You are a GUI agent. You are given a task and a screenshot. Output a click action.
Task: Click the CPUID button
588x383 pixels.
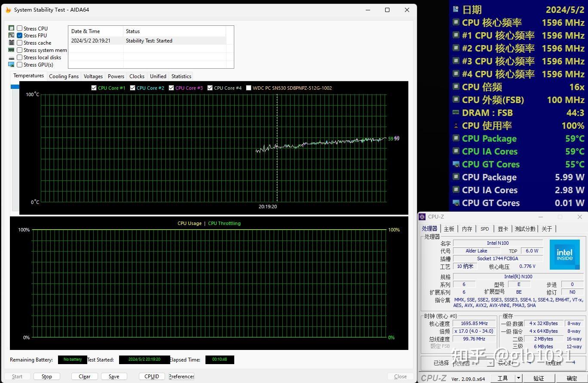[x=152, y=377]
